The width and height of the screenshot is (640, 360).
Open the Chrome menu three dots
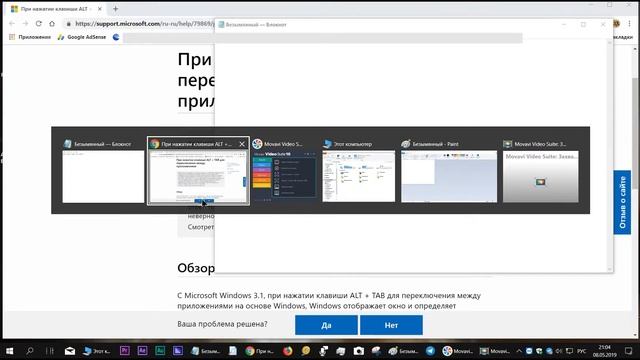[629, 24]
